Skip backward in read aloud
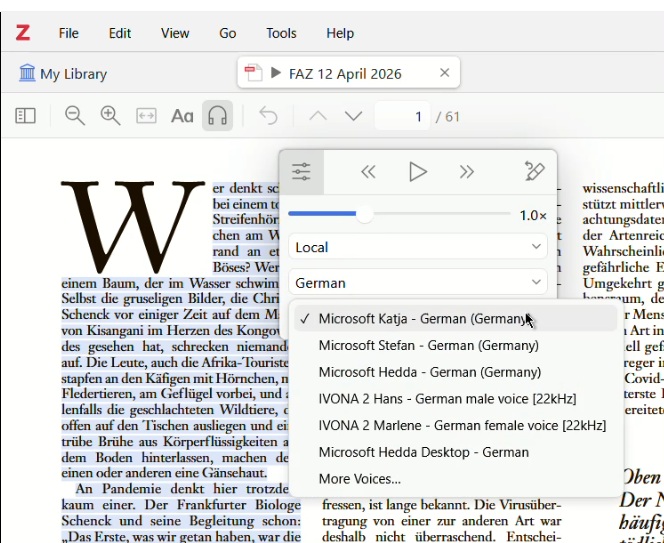The height and width of the screenshot is (543, 664). pos(368,172)
